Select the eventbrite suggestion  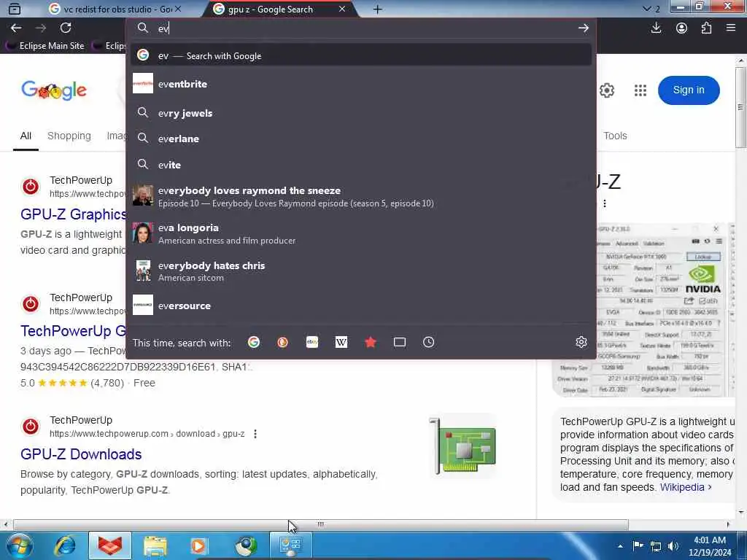[x=361, y=84]
